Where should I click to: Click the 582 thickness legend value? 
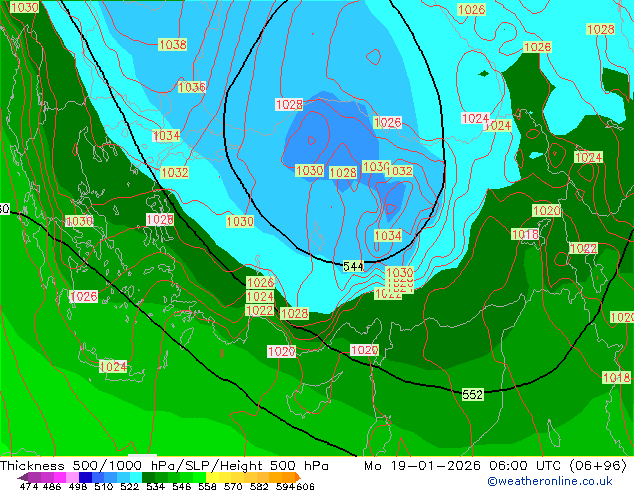click(259, 486)
